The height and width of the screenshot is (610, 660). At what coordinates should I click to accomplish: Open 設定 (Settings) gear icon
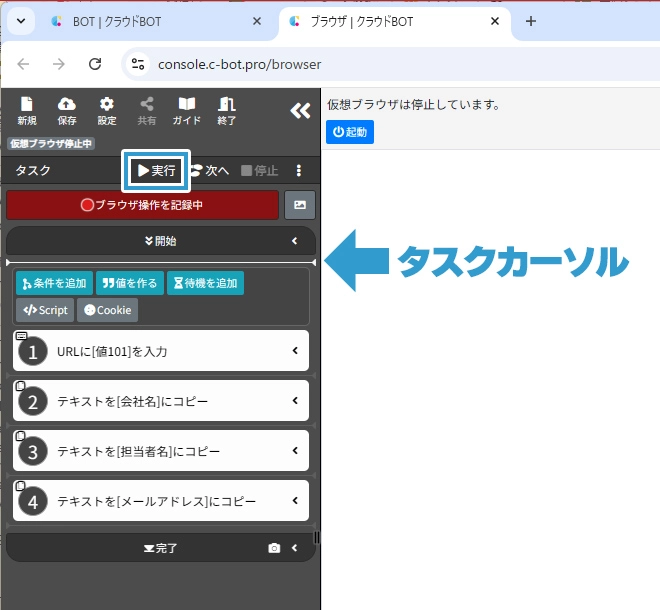coord(106,109)
